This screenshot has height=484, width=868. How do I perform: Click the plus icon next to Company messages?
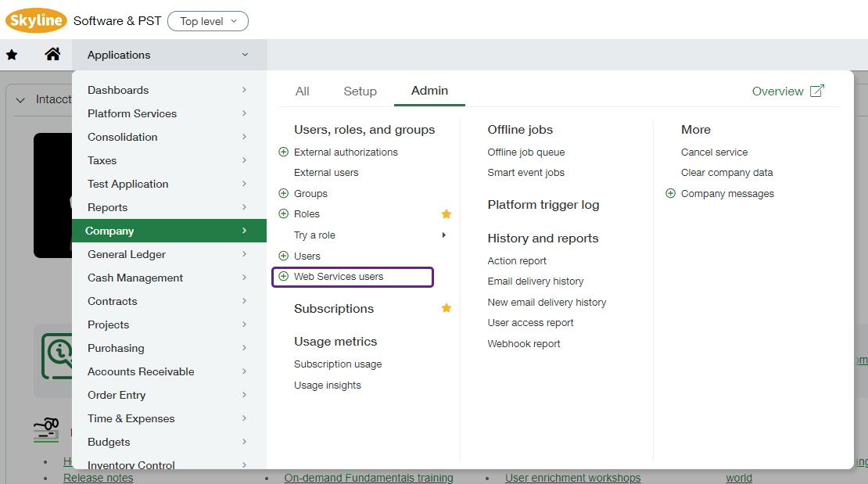tap(669, 193)
